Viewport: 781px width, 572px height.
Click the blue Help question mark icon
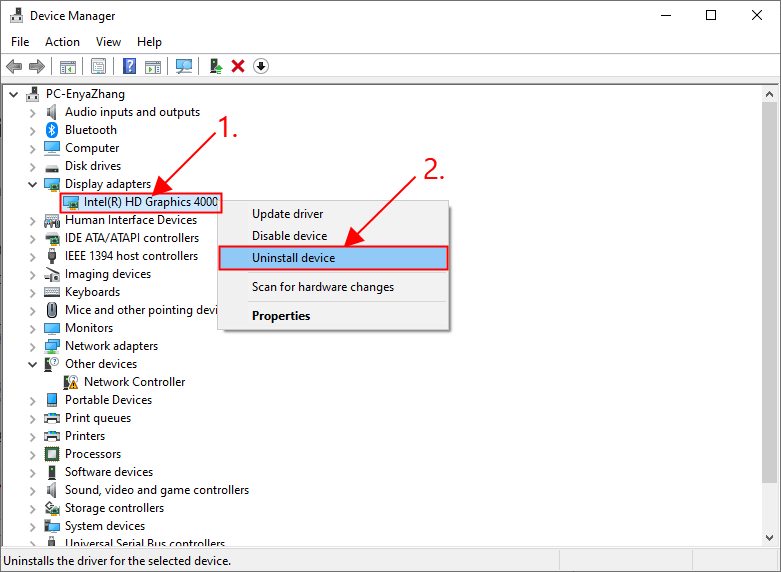point(129,66)
